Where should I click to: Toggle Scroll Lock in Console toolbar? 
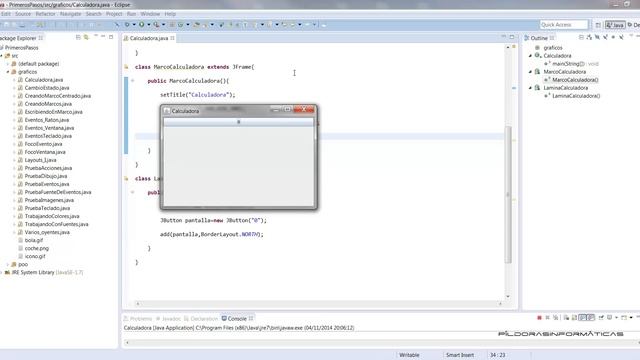(574, 318)
